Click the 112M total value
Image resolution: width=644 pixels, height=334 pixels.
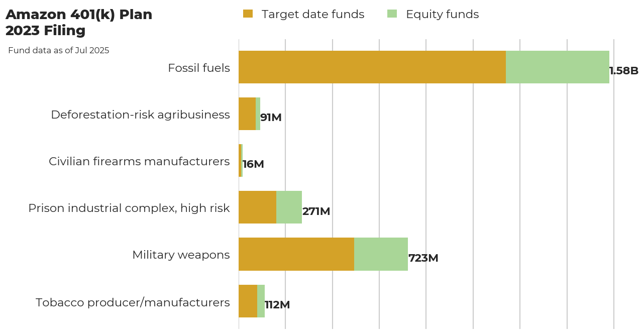click(x=277, y=305)
